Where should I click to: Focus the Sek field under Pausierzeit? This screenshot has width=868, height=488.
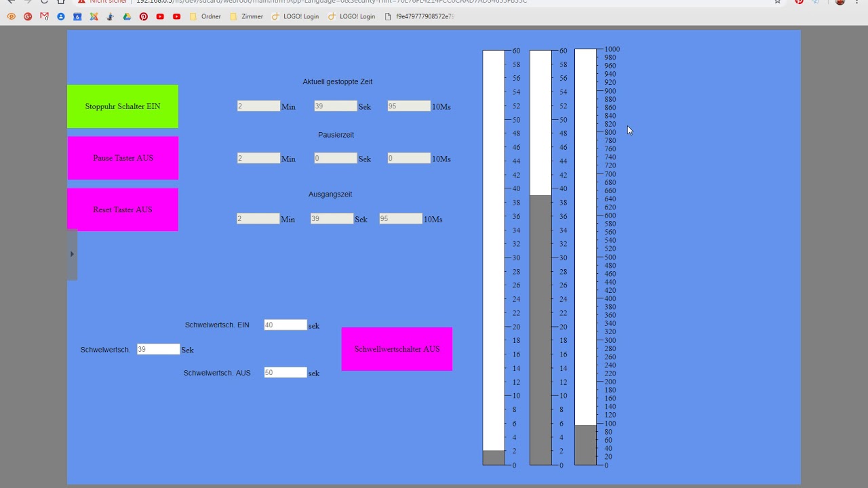[336, 158]
